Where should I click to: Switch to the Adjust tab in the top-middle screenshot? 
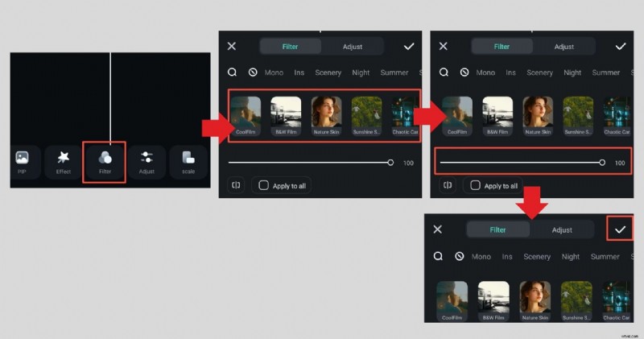pos(353,47)
